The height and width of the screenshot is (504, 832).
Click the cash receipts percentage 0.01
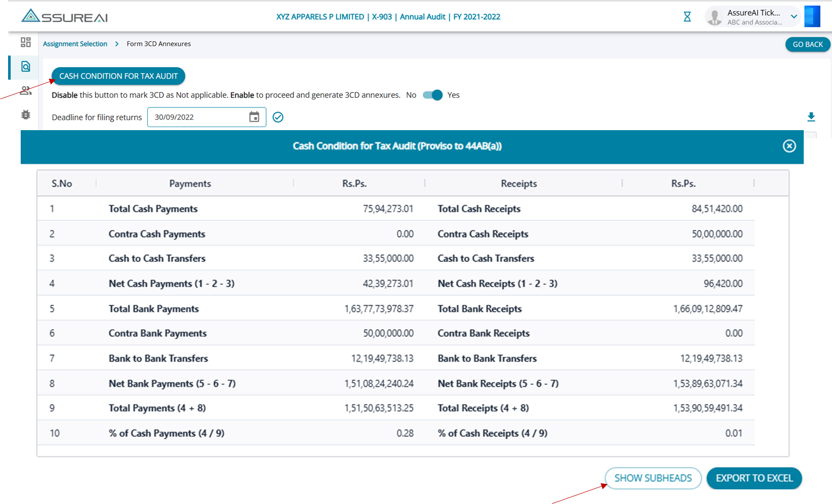(x=734, y=433)
